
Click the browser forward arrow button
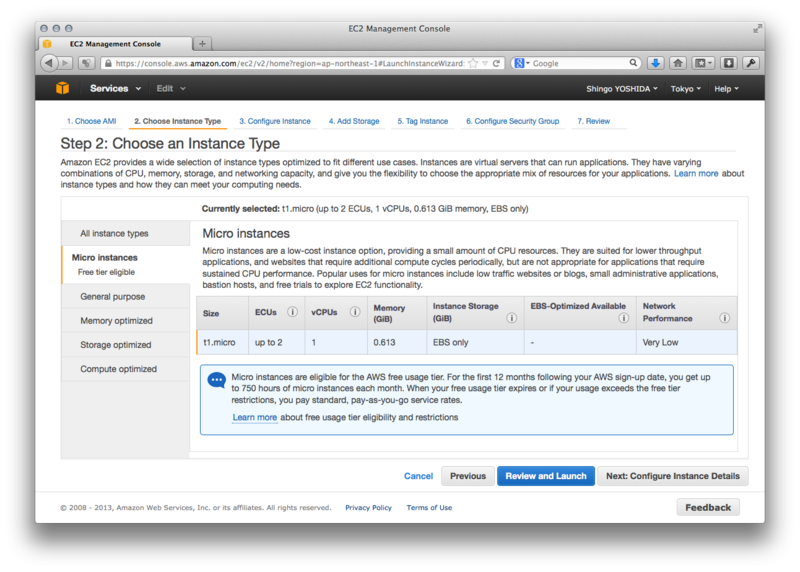coord(65,63)
